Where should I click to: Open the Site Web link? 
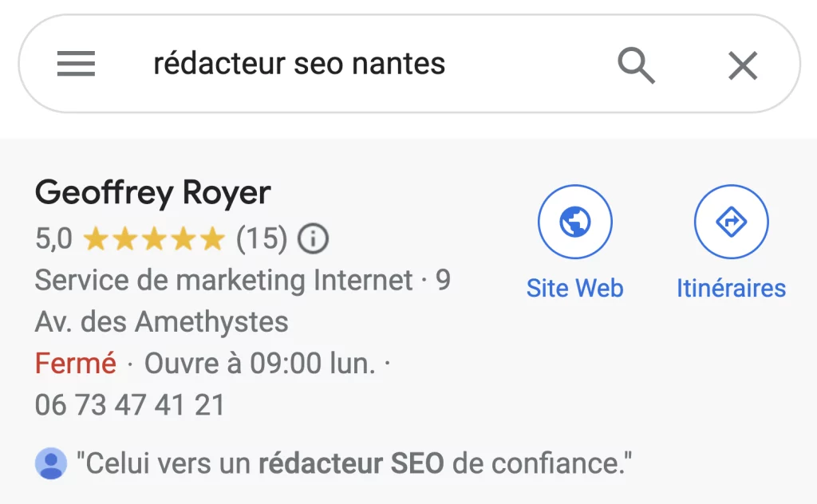click(574, 288)
